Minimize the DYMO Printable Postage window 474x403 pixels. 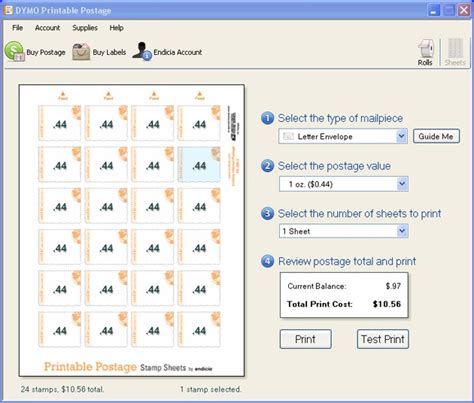(x=434, y=10)
